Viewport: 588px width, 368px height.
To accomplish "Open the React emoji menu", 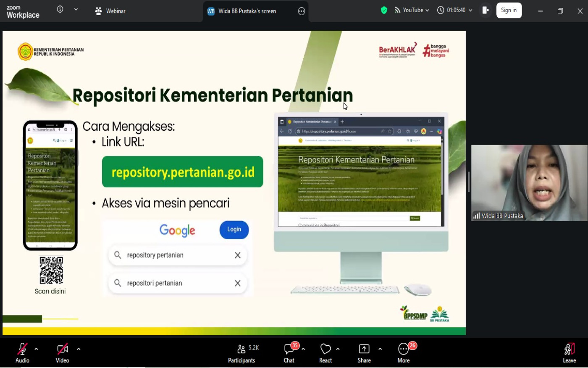I will 325,352.
